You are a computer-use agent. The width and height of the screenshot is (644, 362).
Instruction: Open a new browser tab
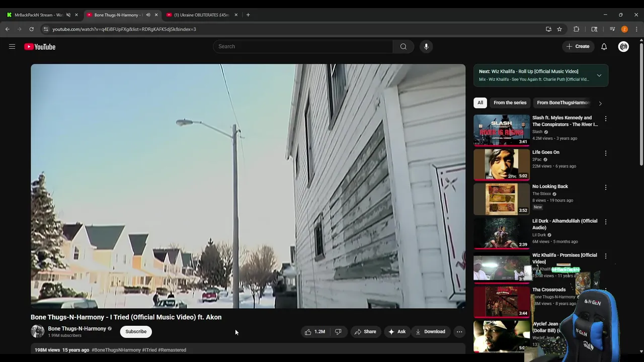click(x=248, y=15)
